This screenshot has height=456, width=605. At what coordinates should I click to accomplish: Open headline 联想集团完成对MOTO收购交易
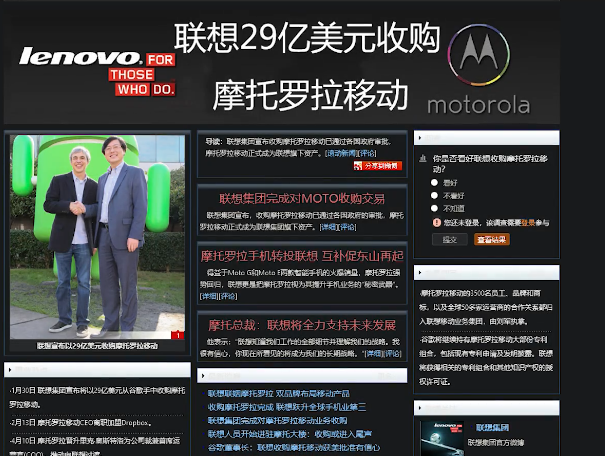(302, 198)
